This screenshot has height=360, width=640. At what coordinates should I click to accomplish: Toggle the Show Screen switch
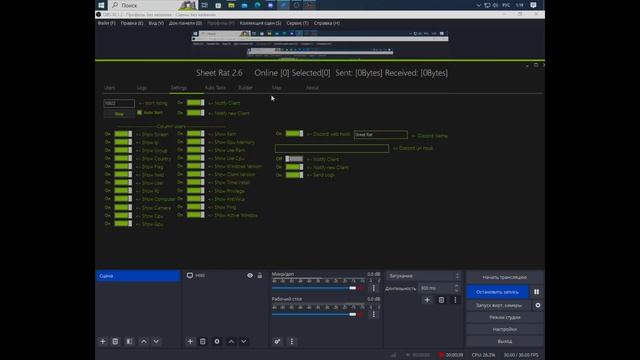[x=123, y=134]
